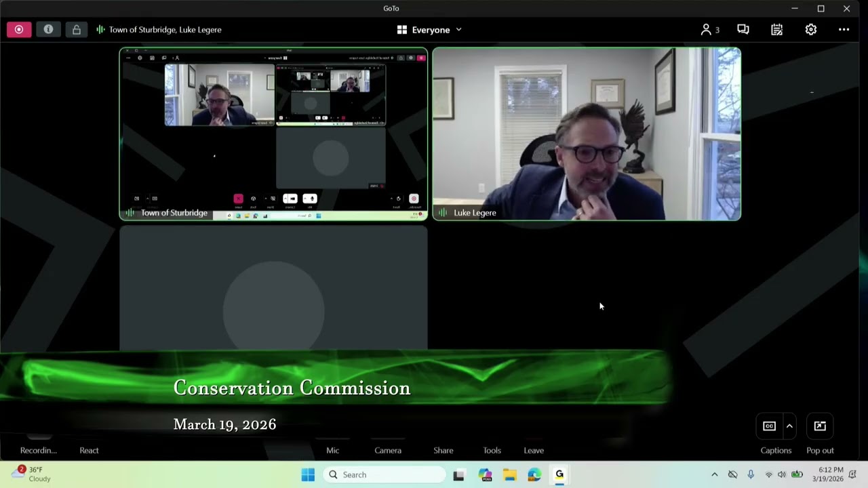868x488 pixels.
Task: Open the meeting info icon
Action: click(x=48, y=30)
